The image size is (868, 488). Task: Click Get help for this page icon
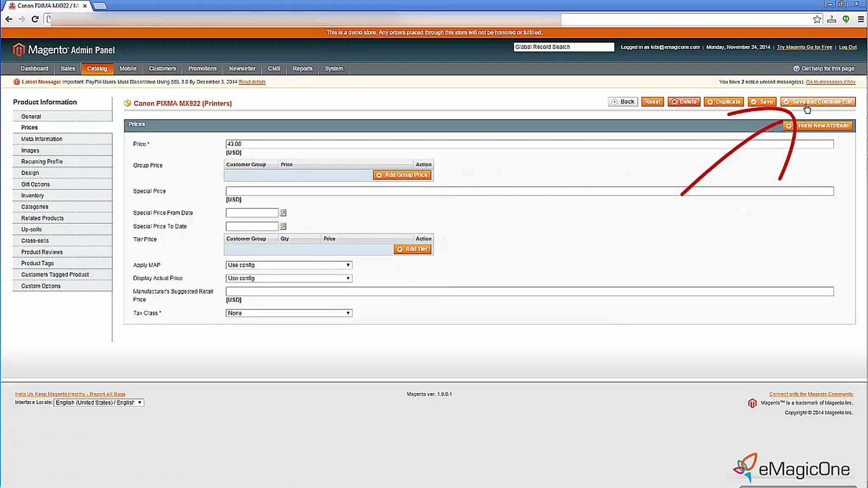796,69
